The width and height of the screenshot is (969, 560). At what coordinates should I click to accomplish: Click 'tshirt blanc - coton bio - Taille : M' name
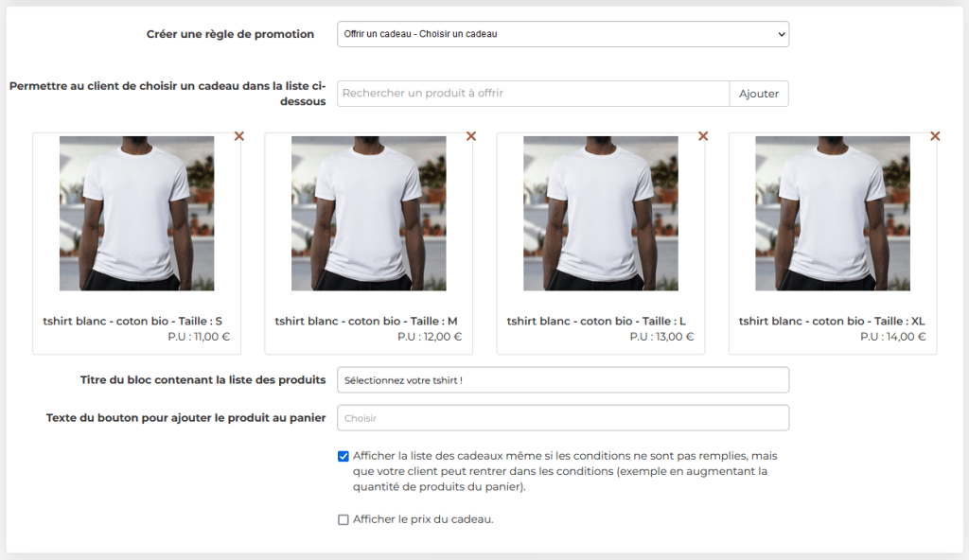(x=366, y=321)
